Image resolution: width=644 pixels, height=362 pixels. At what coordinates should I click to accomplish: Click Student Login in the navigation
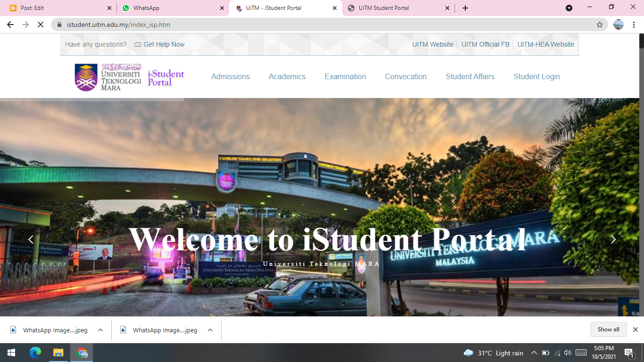(537, 76)
